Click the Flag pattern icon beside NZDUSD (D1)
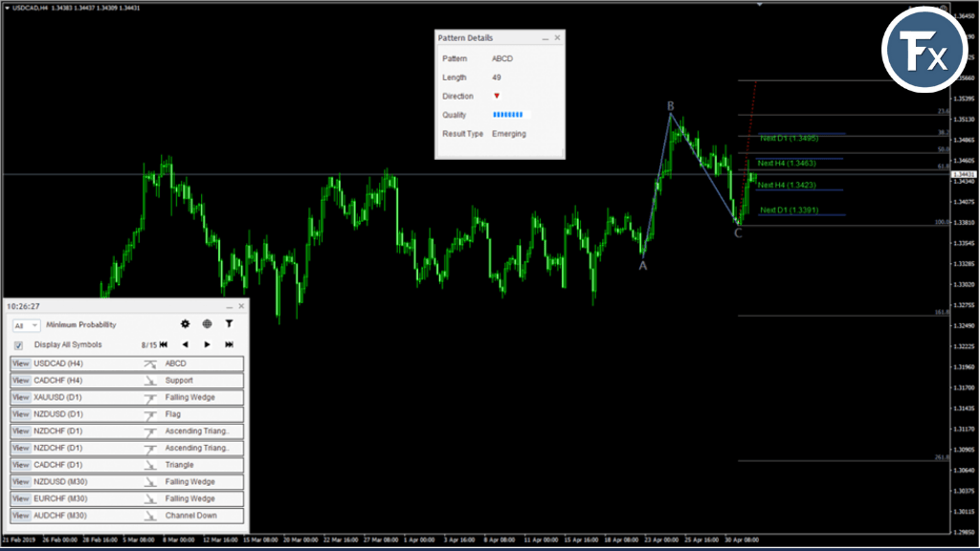The height and width of the screenshot is (551, 980). (x=149, y=414)
